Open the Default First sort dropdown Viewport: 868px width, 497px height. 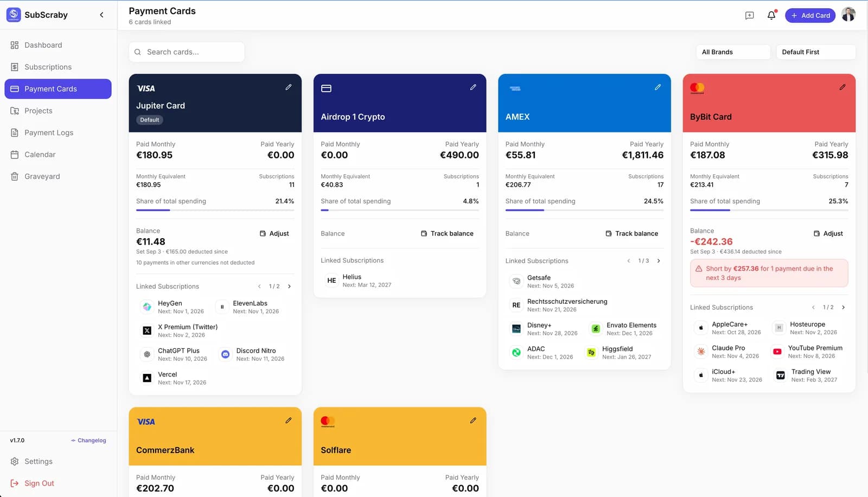pos(816,52)
